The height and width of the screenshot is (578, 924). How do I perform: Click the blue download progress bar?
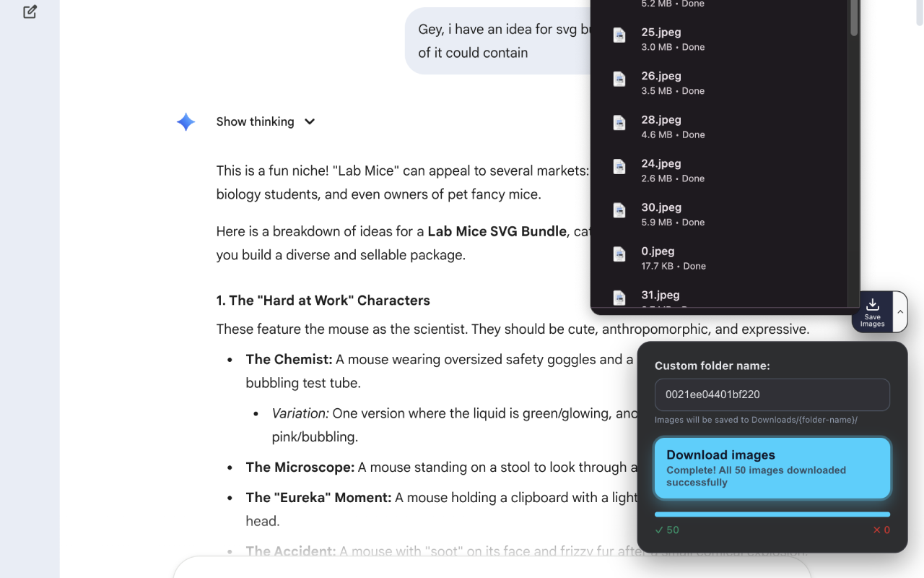772,514
